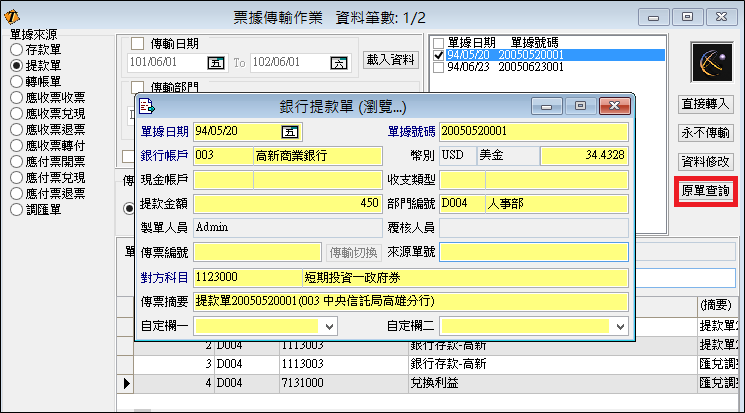Viewport: 745px width, 413px height.
Task: Expand the 自定欄二 dropdown
Action: (x=619, y=326)
